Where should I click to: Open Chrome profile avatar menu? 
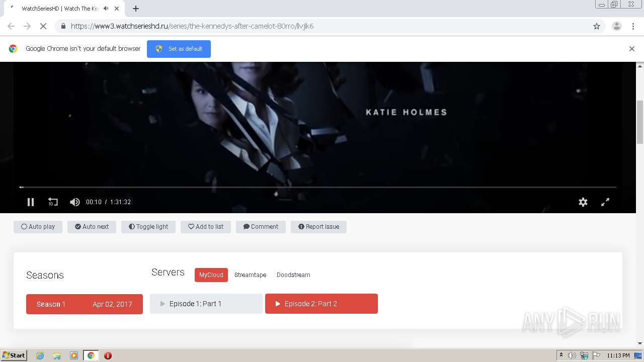[617, 26]
